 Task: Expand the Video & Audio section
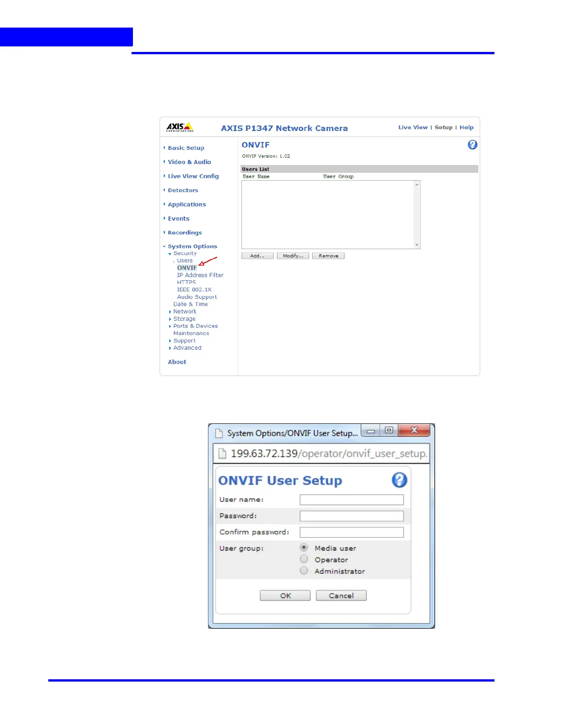click(189, 162)
